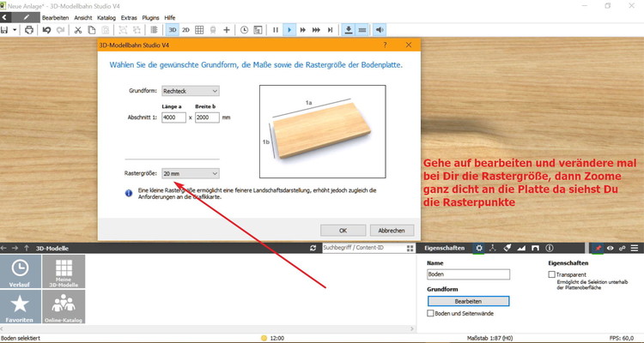Click the Länge a input field
Image resolution: width=644 pixels, height=343 pixels.
tap(173, 117)
